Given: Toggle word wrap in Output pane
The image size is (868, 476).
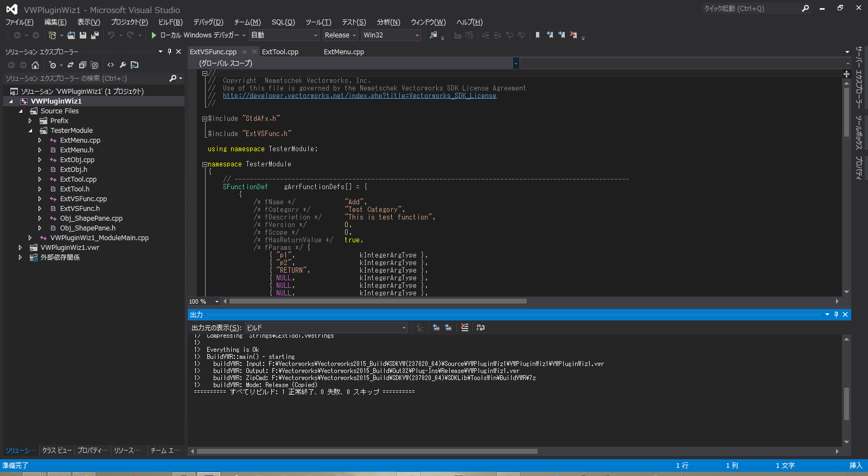Looking at the screenshot, I should 481,327.
